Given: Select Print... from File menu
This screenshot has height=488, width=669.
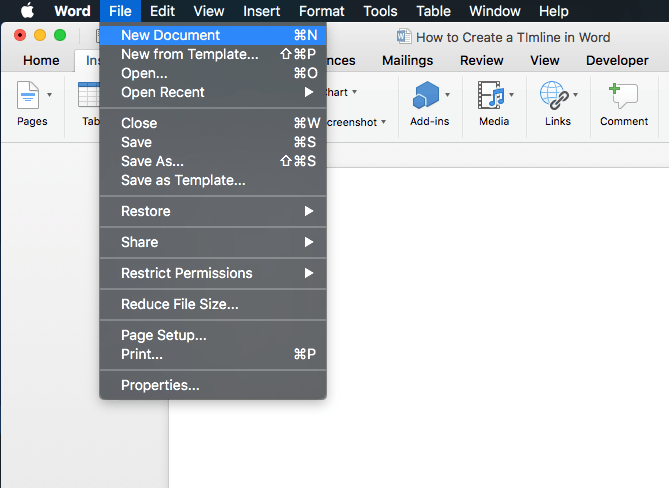Looking at the screenshot, I should pos(213,354).
